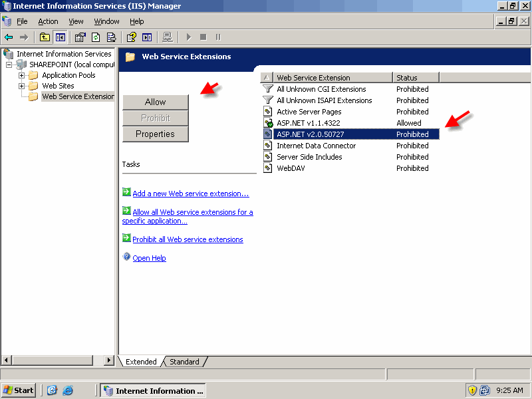Click the sort arrow column header

point(267,78)
